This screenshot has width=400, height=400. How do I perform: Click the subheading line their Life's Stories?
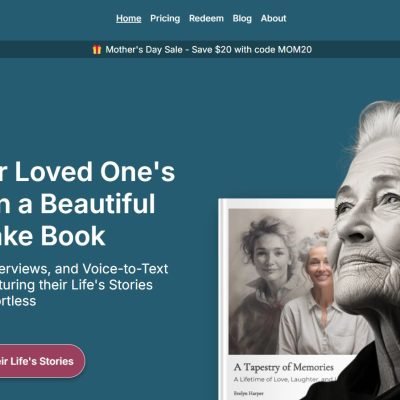pyautogui.click(x=96, y=285)
